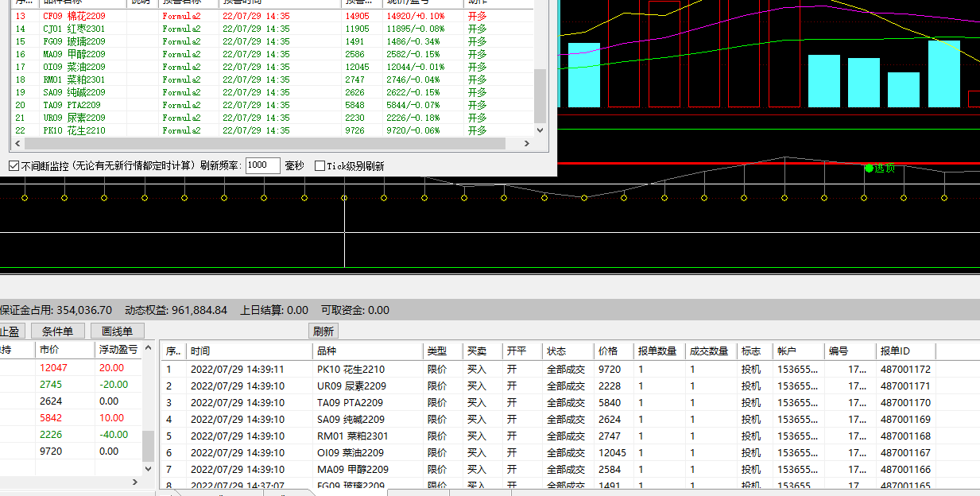Click the 市价 column header in positions list

click(66, 350)
